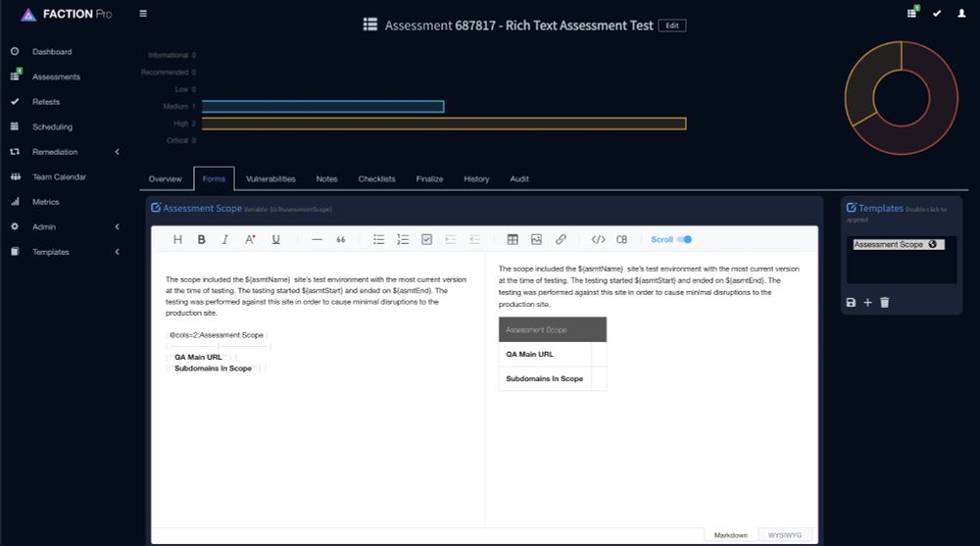
Task: Create an unordered bullet list
Action: click(x=378, y=239)
